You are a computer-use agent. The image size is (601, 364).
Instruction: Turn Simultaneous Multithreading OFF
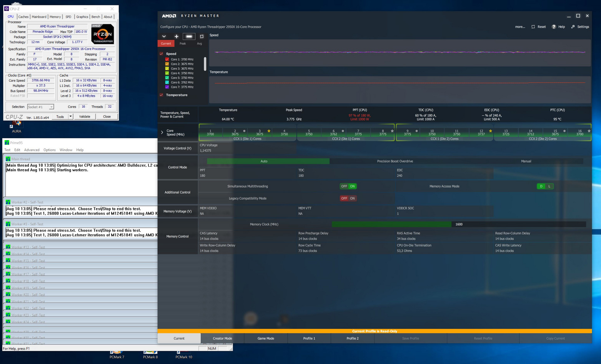[x=344, y=186]
